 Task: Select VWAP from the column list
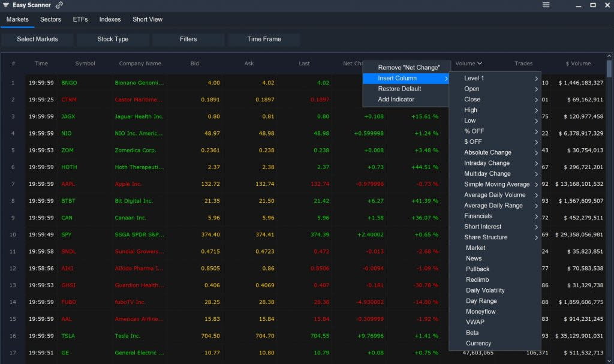pos(474,322)
